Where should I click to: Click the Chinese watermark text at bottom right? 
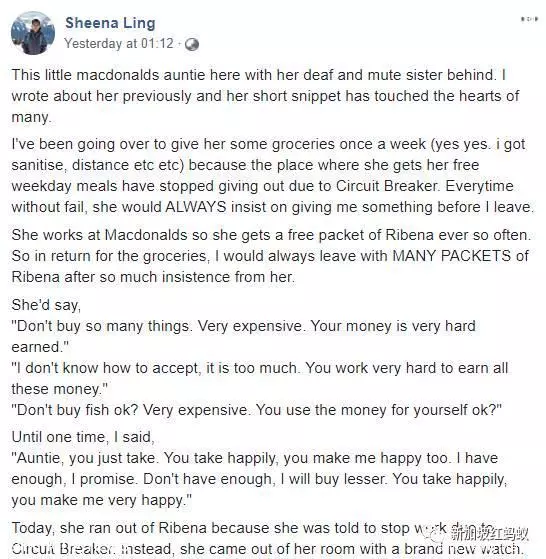(x=489, y=534)
